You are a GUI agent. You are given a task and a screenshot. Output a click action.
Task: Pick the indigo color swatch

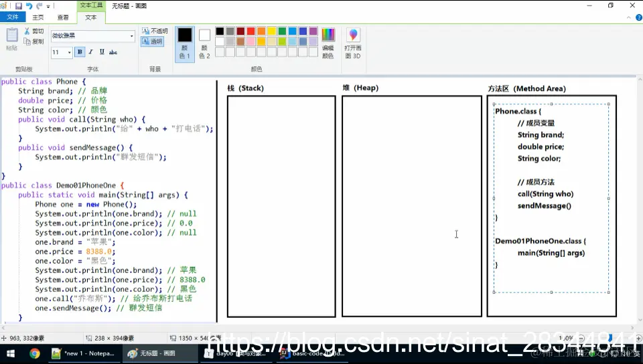click(303, 31)
